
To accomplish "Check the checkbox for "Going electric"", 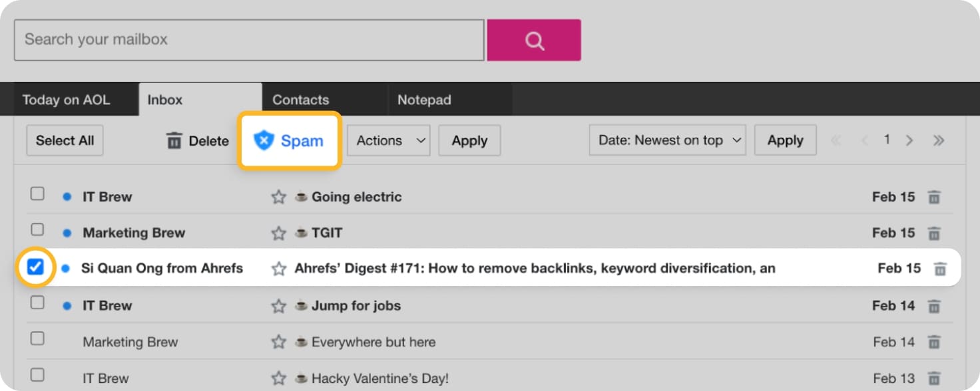I will pos(37,193).
